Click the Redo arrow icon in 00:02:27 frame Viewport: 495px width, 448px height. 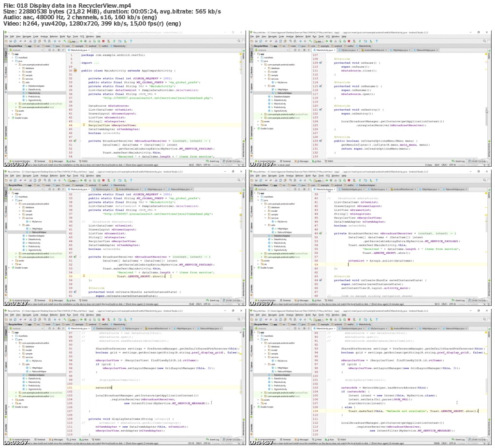25,180
